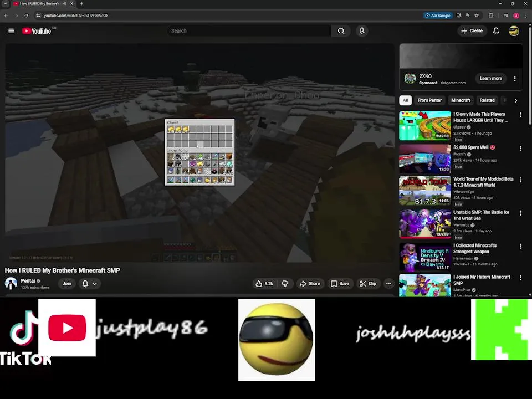Click Learn more on the 2XKO ad
The height and width of the screenshot is (399, 532).
(x=490, y=78)
